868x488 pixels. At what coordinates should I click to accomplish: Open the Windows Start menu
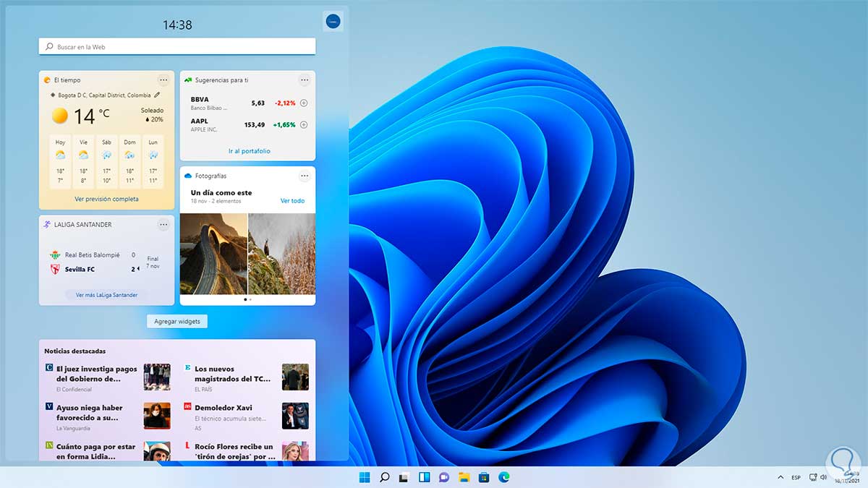click(x=365, y=477)
